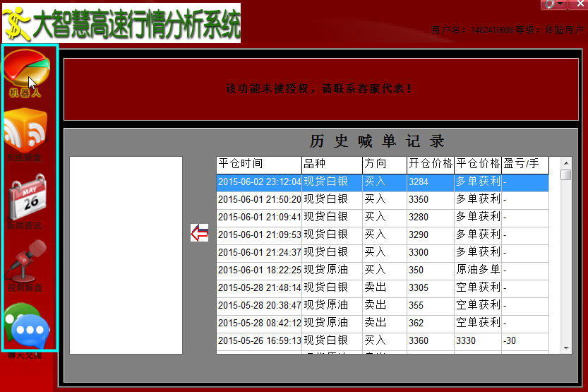The height and width of the screenshot is (392, 588).
Task: Click open price cell 3305
Action: click(431, 288)
